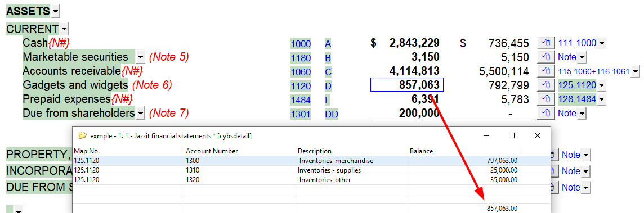The height and width of the screenshot is (213, 644).
Task: Click prior year Gadgets amount 792,799
Action: coord(508,85)
